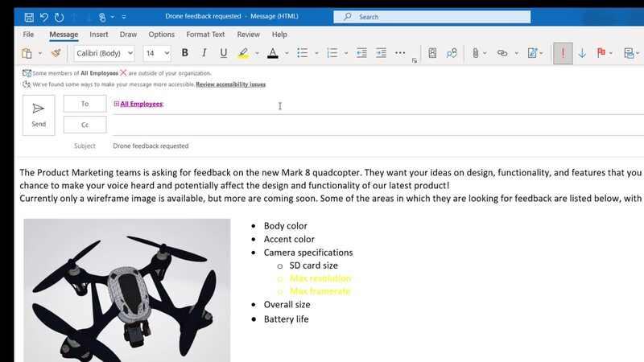Open the Address Book
The width and height of the screenshot is (644, 362).
point(432,53)
